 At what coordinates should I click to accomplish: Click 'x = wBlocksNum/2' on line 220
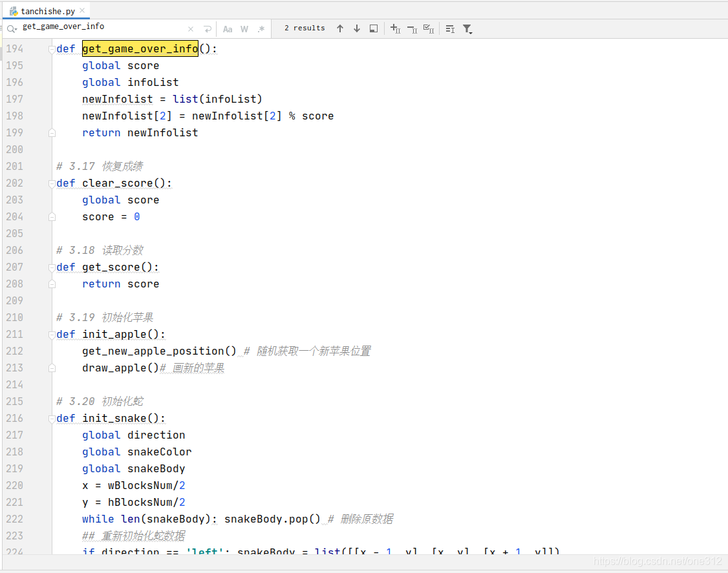coord(134,486)
